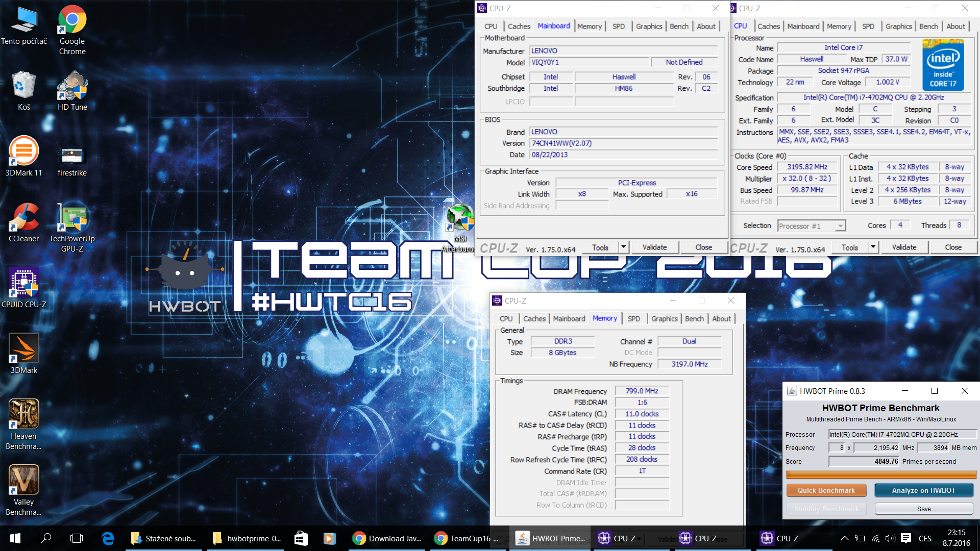Open About tab in CPU tab CPU-Z window

click(x=955, y=27)
